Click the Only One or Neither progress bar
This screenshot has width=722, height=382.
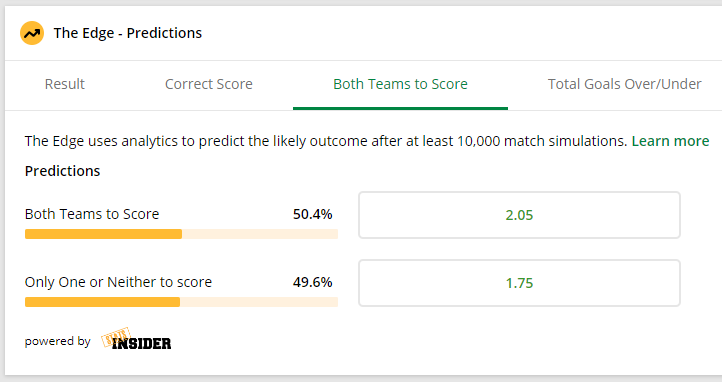click(181, 302)
